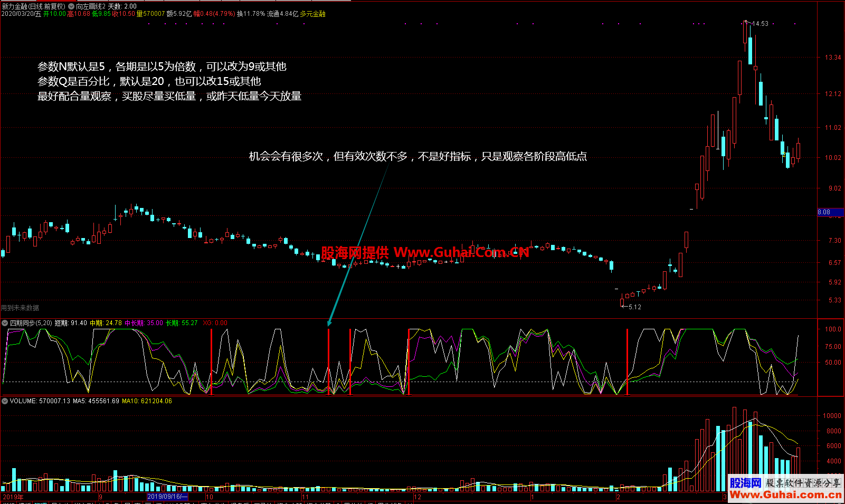Screen dimensions: 845x504
Task: Click the 2019年 label on time axis
Action: 13,497
